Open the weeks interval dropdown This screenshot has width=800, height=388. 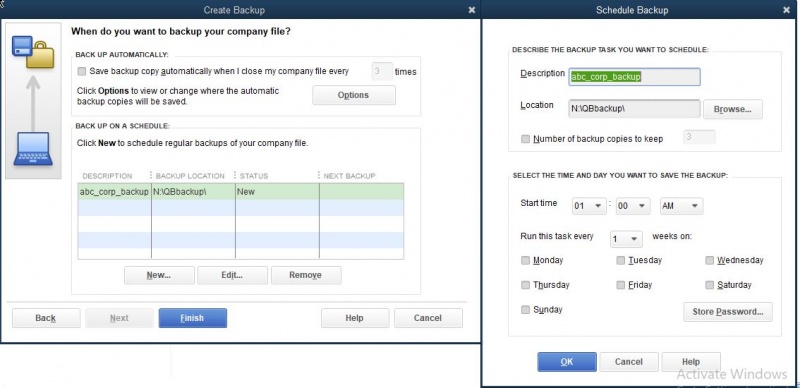[x=626, y=239]
